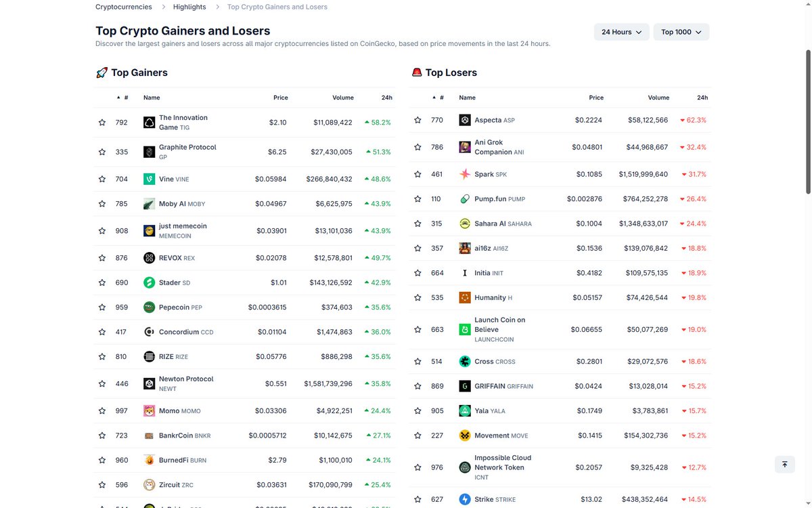Viewport: 812px width, 508px height.
Task: Click the Graphite Protocol coin logo
Action: click(150, 152)
